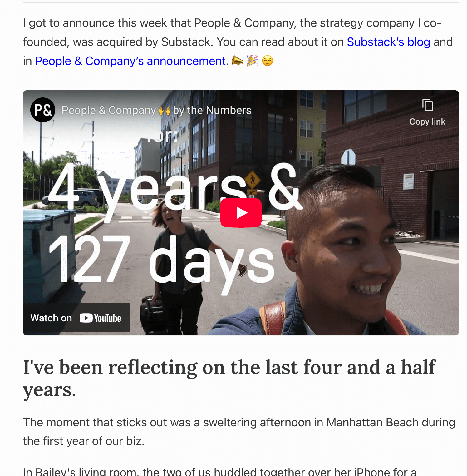Click the paragraph about Manhattan Beach
The width and height of the screenshot is (467, 476).
(239, 432)
